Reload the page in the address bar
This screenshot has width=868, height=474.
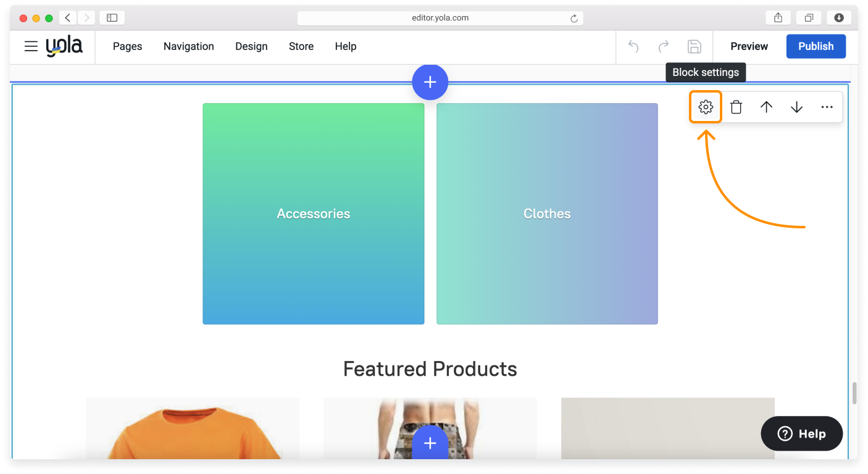[574, 18]
